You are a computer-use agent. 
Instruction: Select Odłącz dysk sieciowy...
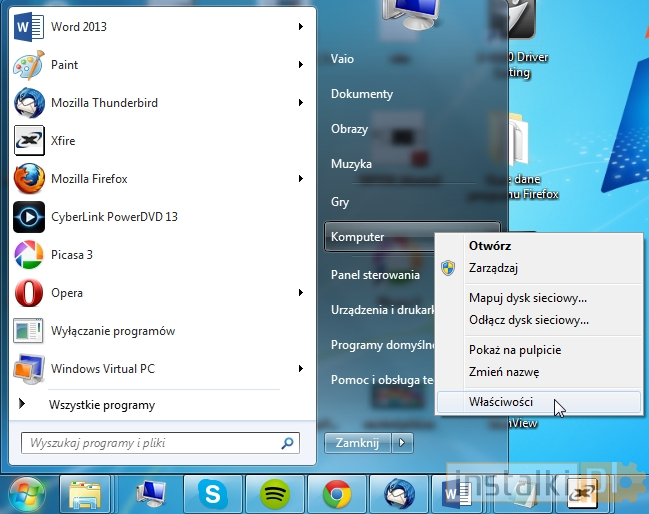pos(539,320)
